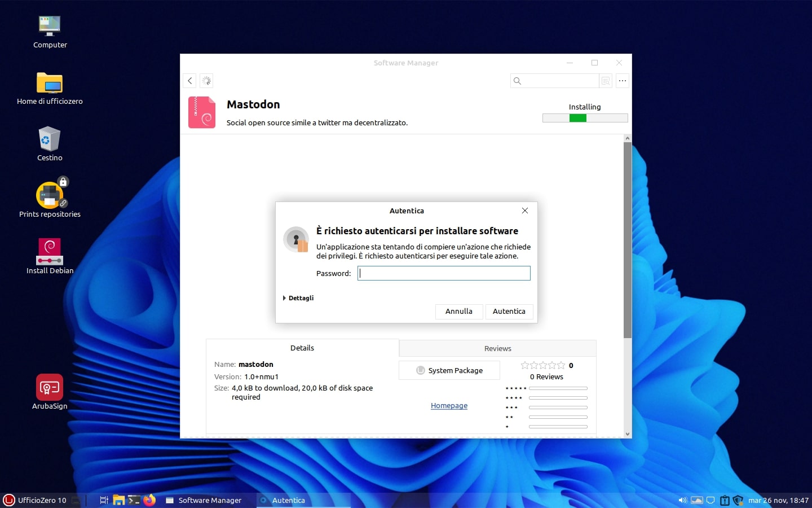Open the file manager taskbar icon
The height and width of the screenshot is (508, 812).
point(118,500)
